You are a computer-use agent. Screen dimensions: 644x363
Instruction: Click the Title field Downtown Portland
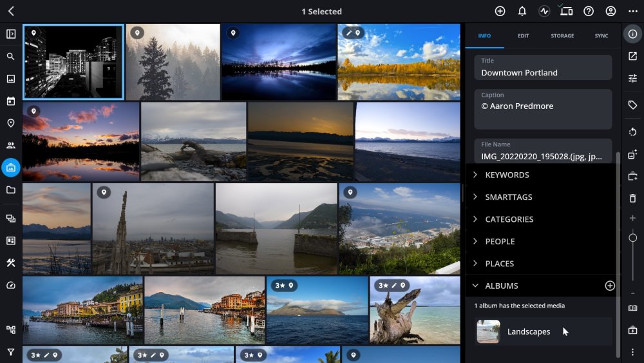click(x=543, y=68)
